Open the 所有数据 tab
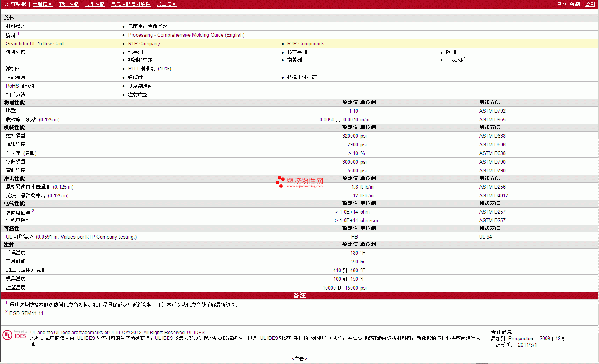The width and height of the screenshot is (599, 364). [x=16, y=4]
